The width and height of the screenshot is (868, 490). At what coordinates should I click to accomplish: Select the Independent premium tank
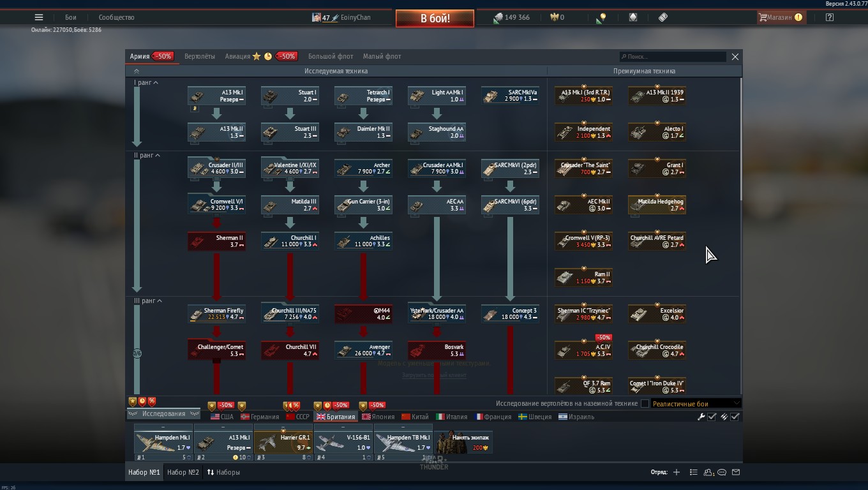(583, 131)
